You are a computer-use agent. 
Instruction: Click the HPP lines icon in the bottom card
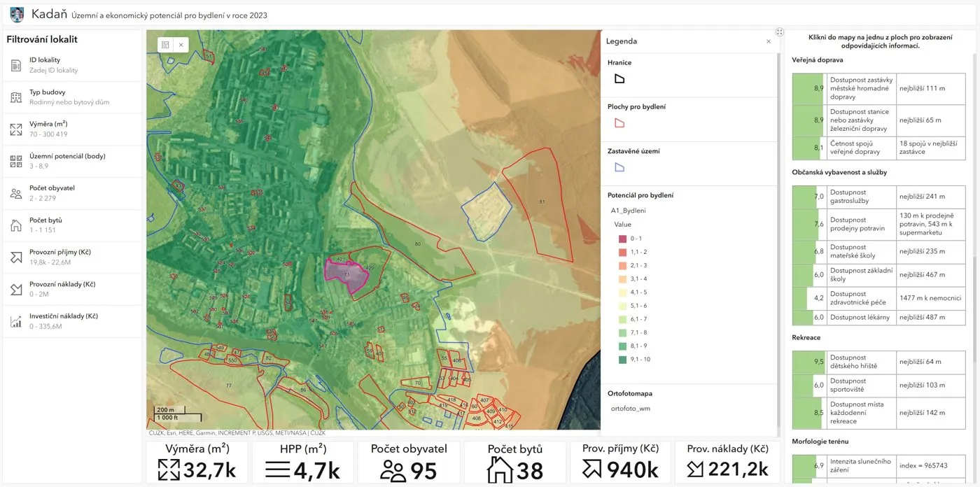pyautogui.click(x=278, y=470)
